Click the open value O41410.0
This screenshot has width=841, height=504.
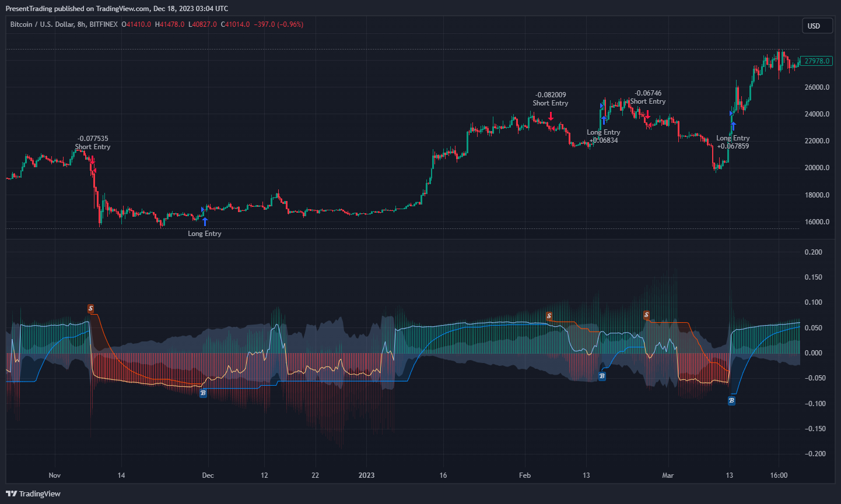click(x=136, y=24)
